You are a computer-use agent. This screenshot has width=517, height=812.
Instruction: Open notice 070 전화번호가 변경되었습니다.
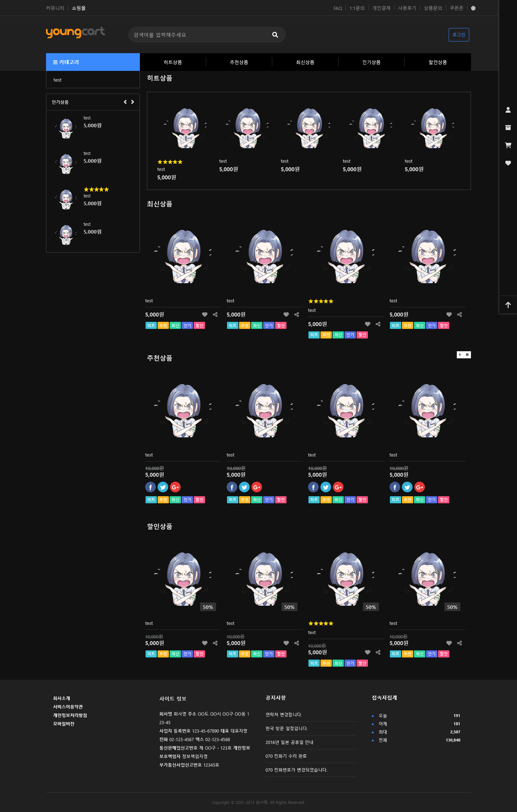(296, 770)
